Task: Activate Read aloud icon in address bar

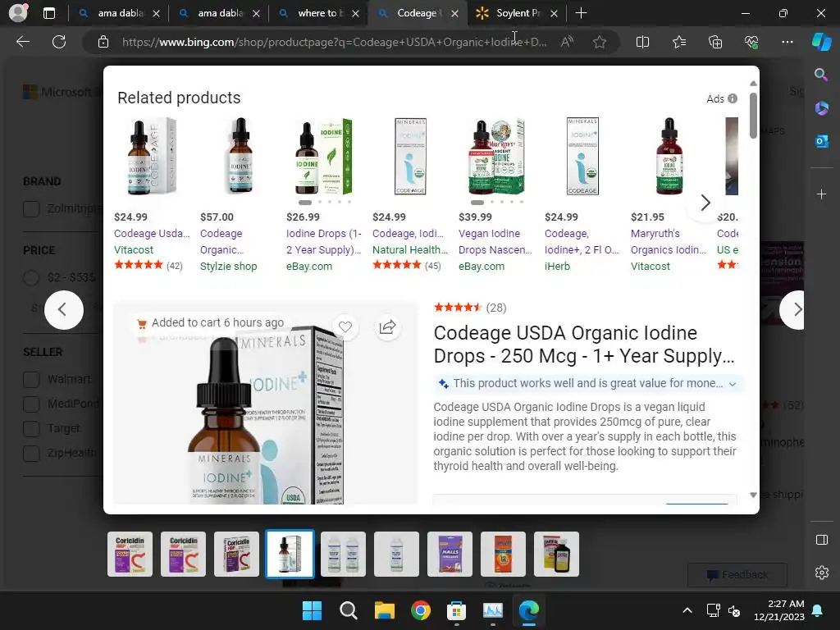Action: (567, 42)
